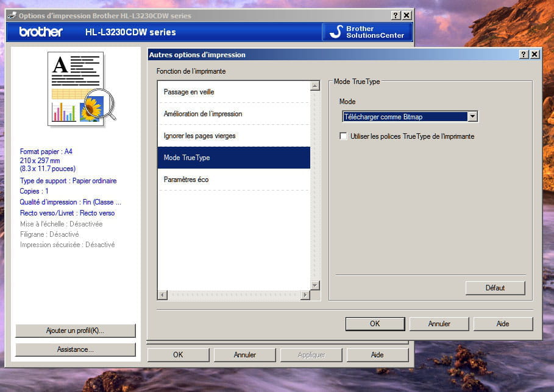
Task: Select Paramètres éco in the list
Action: point(234,179)
